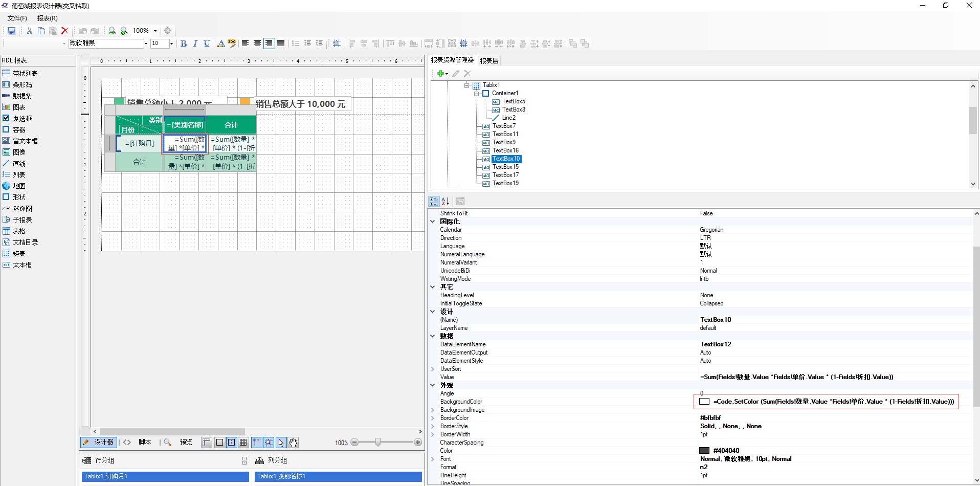This screenshot has width=980, height=486.
Task: Select TextBox15 in report explorer tree
Action: (x=505, y=167)
